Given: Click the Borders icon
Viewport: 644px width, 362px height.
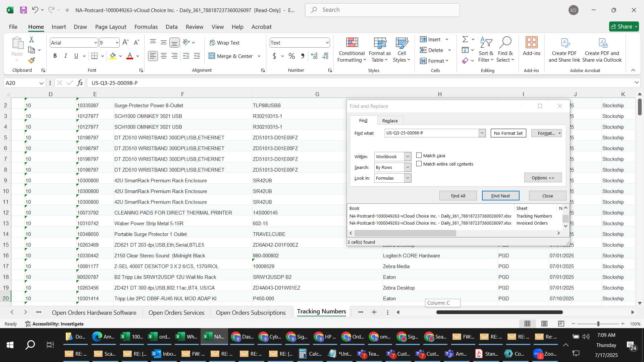Looking at the screenshot, I should pos(95,56).
